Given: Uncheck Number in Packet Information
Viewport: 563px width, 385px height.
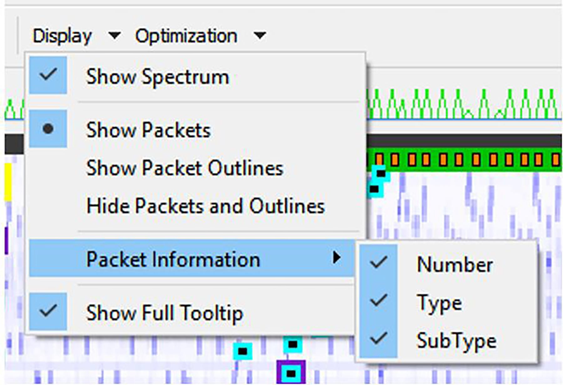Looking at the screenshot, I should 447,264.
